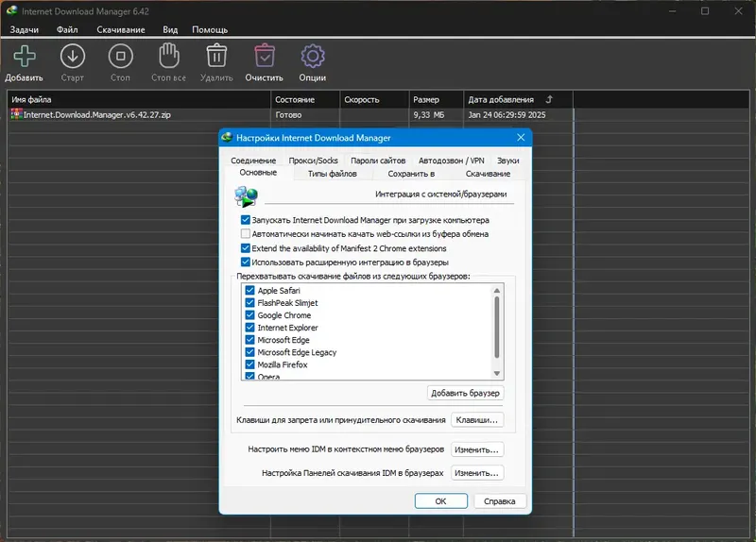Click the Клавиши... button
The image size is (756, 542).
pyautogui.click(x=477, y=420)
